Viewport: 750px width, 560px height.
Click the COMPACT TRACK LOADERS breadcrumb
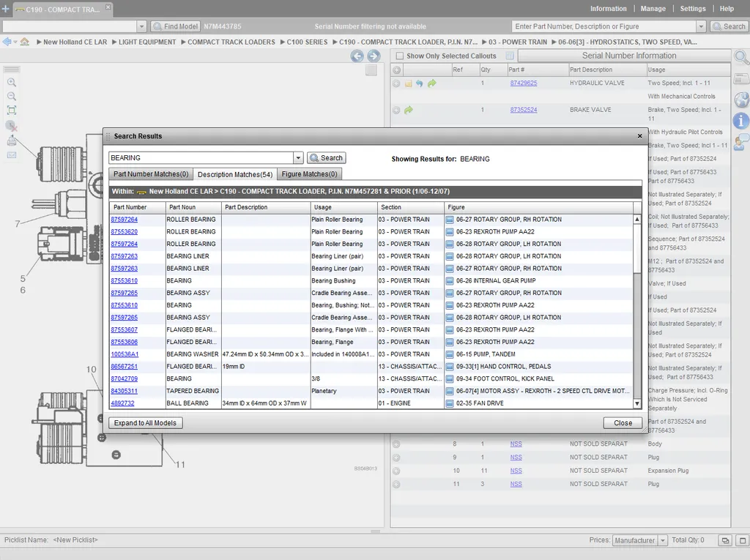point(231,42)
